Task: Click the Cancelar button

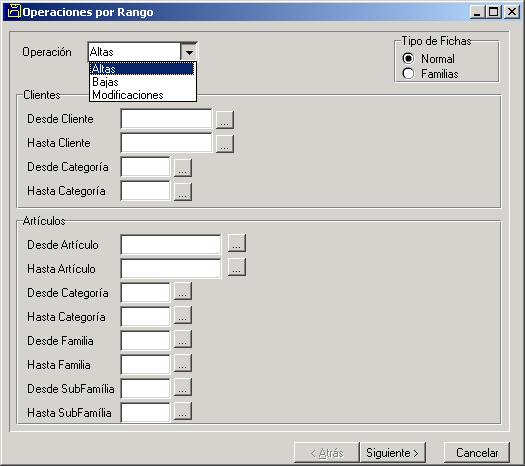Action: pos(477,453)
